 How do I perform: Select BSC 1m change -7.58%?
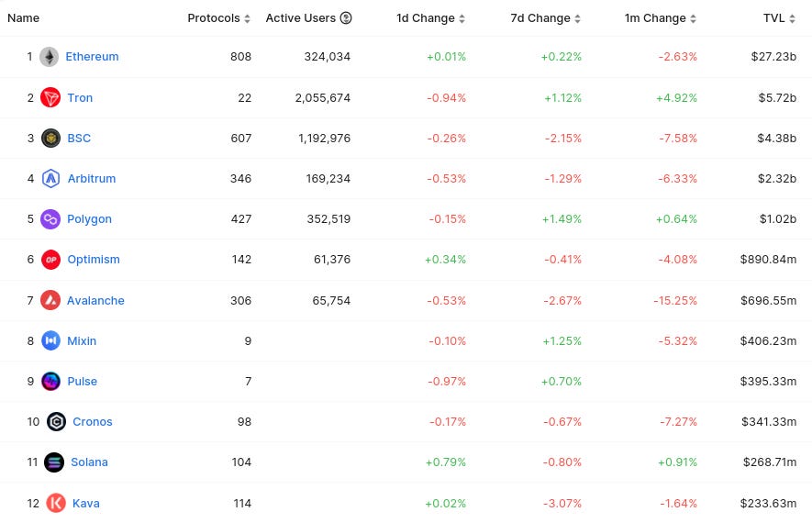tap(678, 139)
